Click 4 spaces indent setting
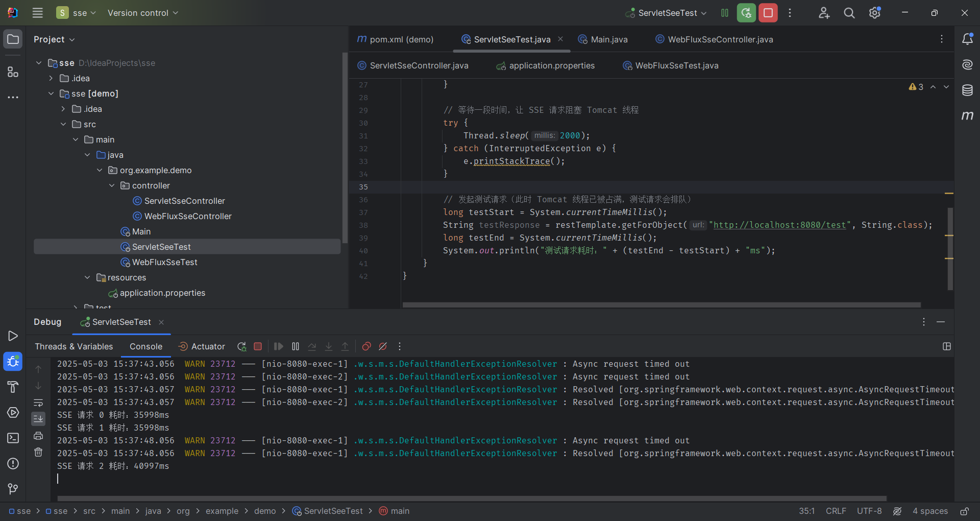This screenshot has width=980, height=521. pyautogui.click(x=930, y=511)
